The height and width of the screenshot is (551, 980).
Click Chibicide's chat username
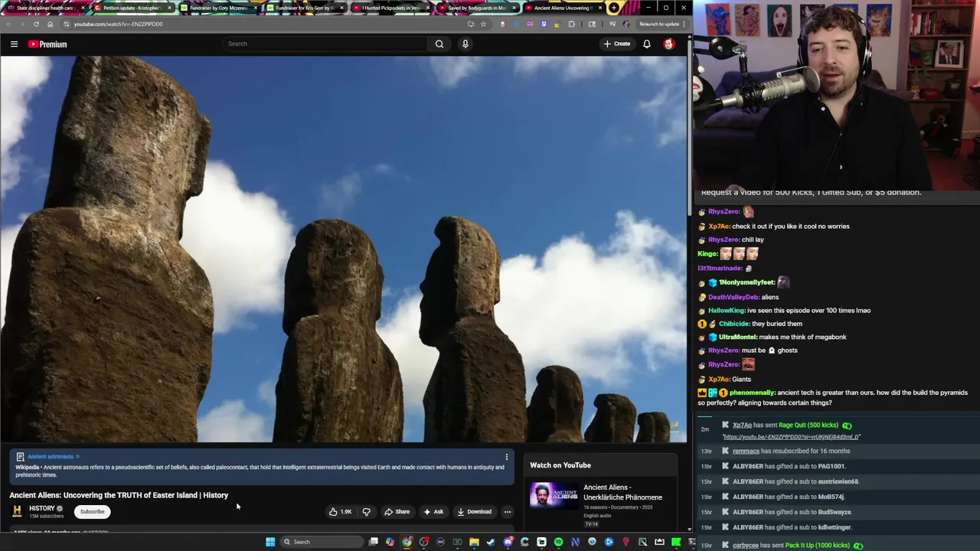734,324
